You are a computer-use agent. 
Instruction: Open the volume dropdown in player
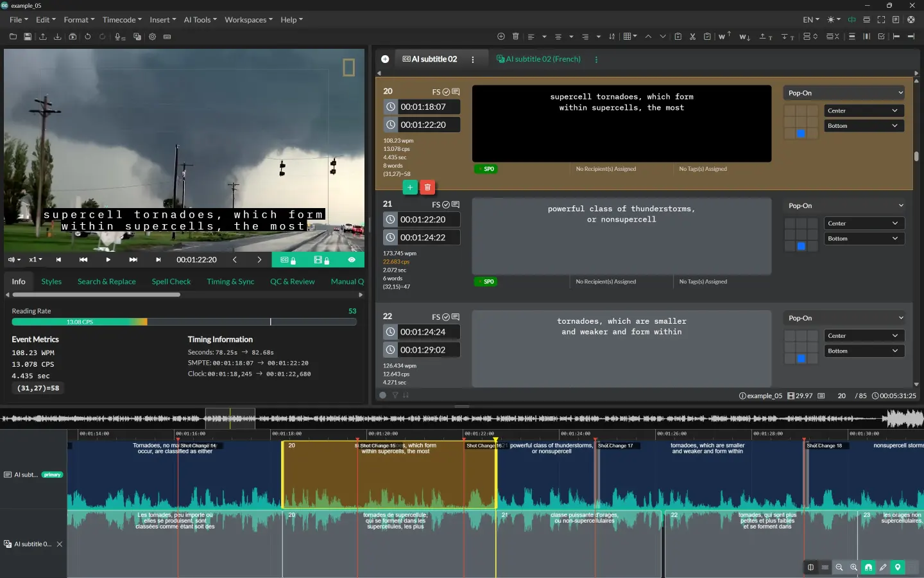tap(14, 260)
